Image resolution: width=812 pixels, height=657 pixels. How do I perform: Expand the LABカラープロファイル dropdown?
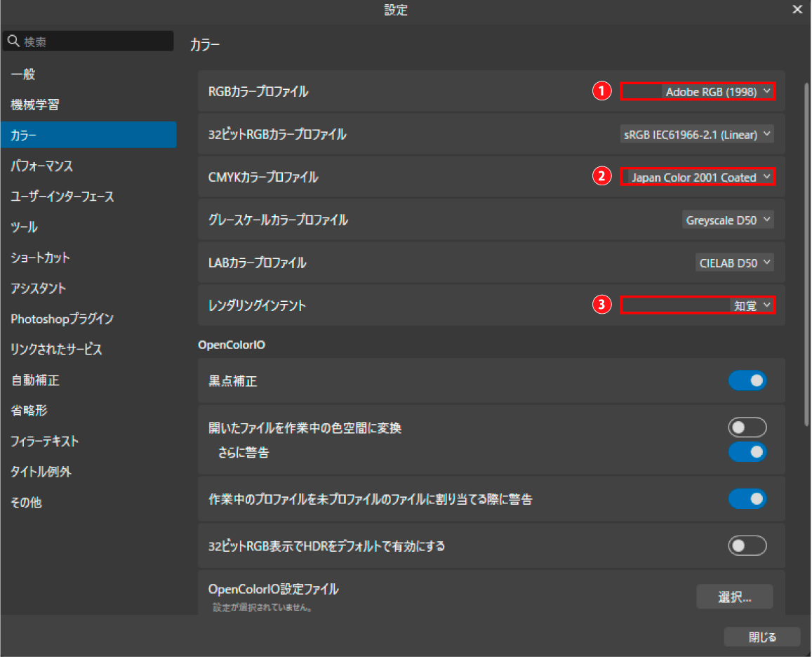pyautogui.click(x=735, y=263)
